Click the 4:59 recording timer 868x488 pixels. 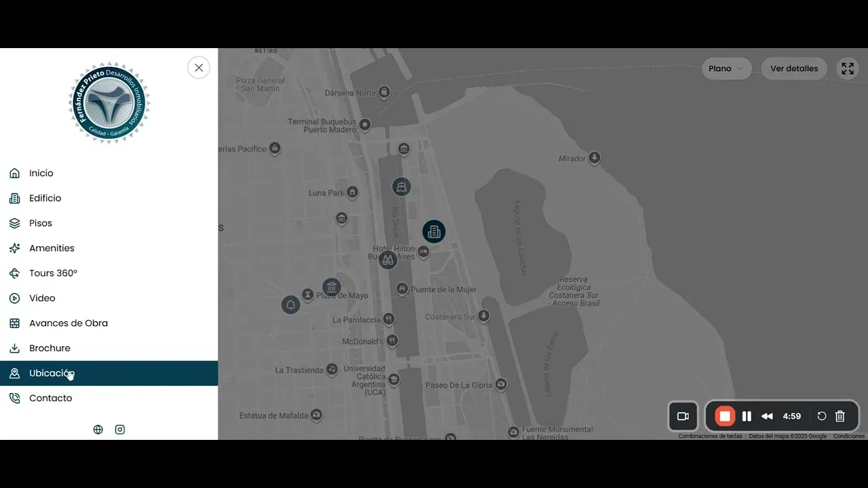[792, 416]
